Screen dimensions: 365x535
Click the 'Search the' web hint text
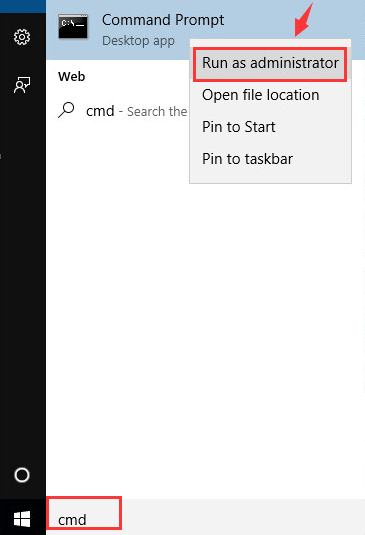157,112
